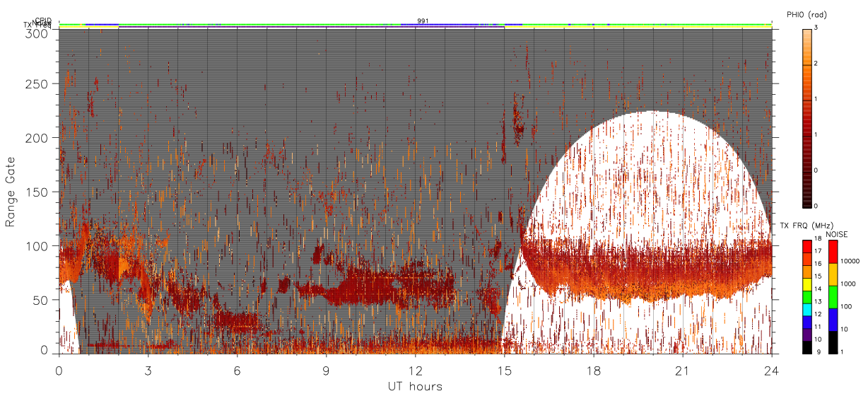Click the '3' tick on UT hours axis

tap(148, 370)
